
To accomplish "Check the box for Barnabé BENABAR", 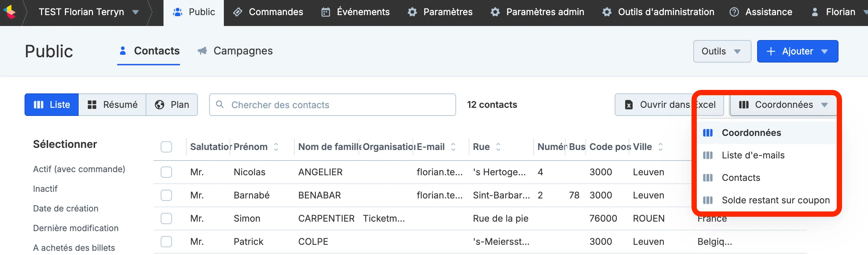I will tap(166, 195).
